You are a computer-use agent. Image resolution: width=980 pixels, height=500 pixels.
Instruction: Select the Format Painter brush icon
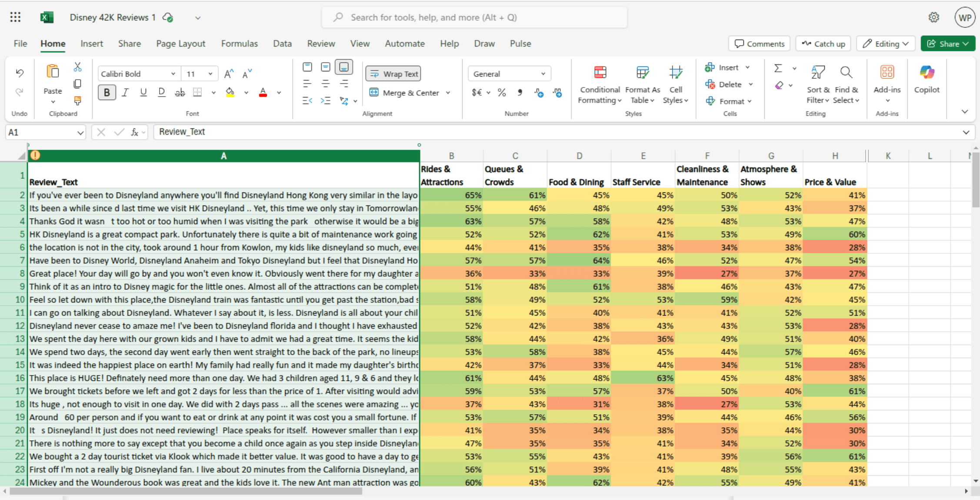tap(77, 101)
